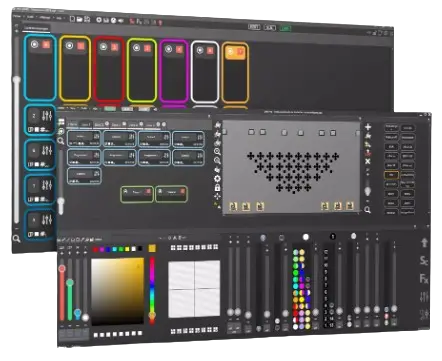Click the white X icon right of the fixture view
Image resolution: width=442 pixels, height=361 pixels.
click(x=368, y=161)
